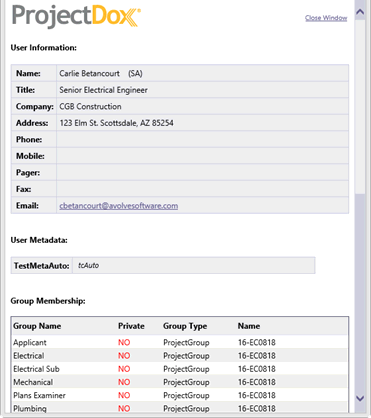Select the address 123 Elm St. Scottsdale

[116, 123]
